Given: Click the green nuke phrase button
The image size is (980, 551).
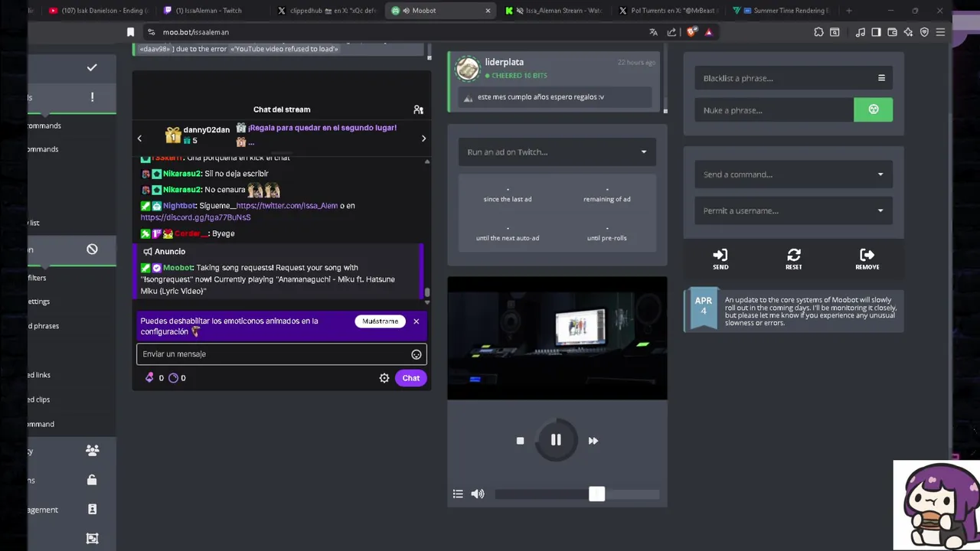Looking at the screenshot, I should coord(874,109).
